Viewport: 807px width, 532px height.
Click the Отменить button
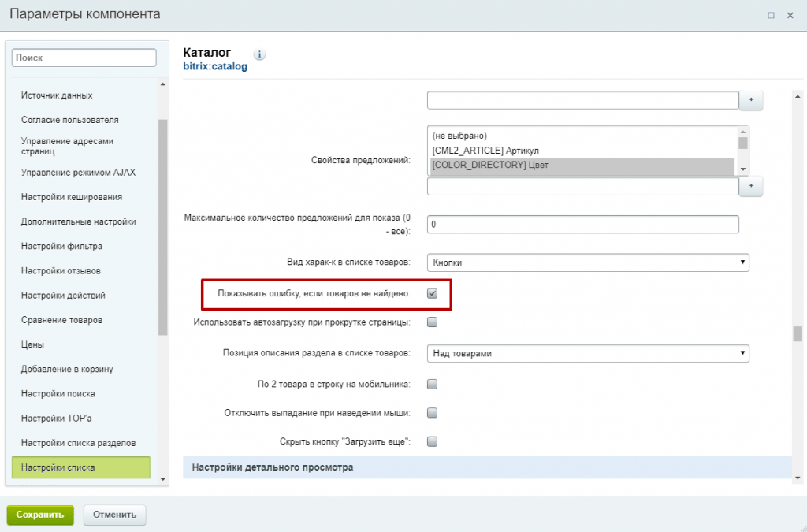pos(114,515)
